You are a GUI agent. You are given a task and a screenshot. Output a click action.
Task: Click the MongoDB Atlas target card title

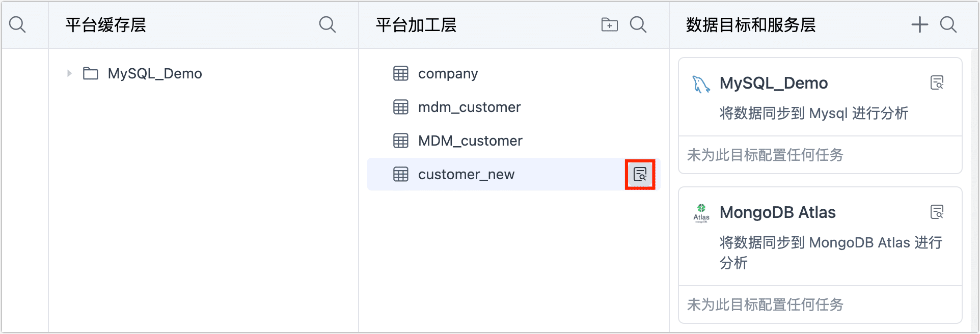pyautogui.click(x=777, y=212)
